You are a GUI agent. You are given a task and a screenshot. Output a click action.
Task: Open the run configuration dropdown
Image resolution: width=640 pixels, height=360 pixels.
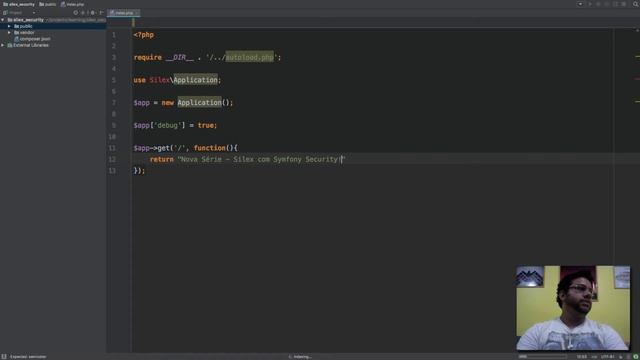tap(580, 4)
